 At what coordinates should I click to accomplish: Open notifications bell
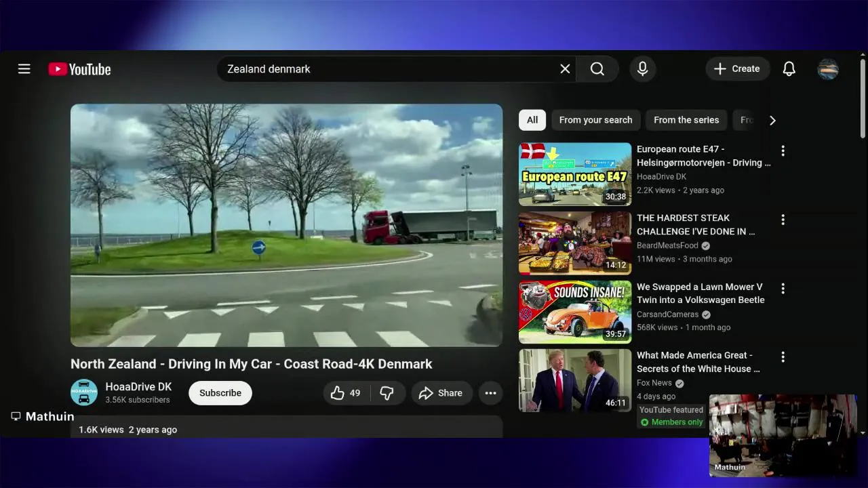tap(789, 69)
